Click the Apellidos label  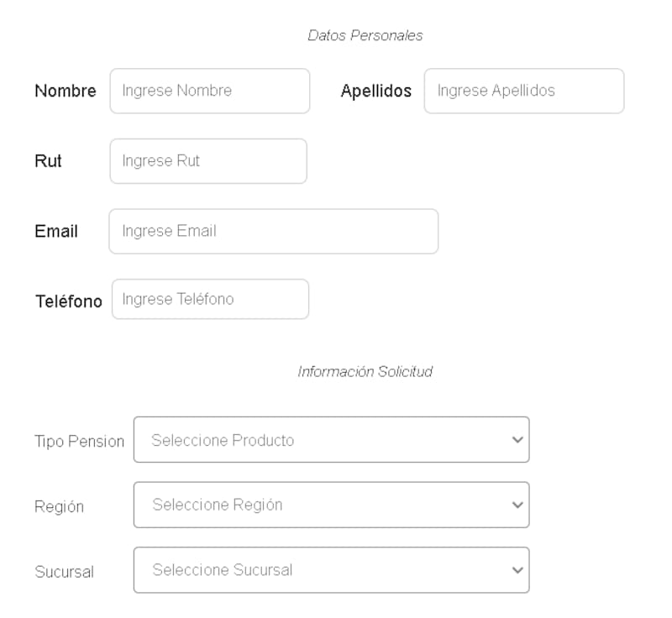[x=375, y=92]
